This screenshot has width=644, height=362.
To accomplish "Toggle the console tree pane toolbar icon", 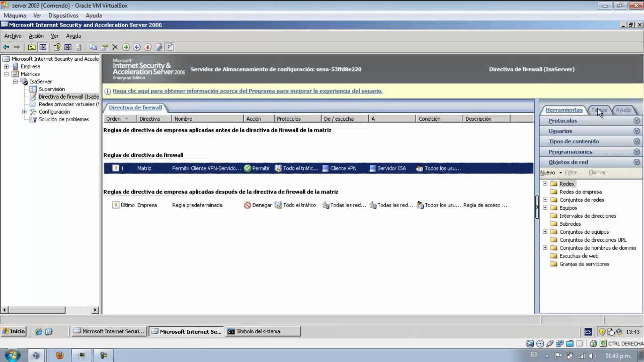I will (43, 47).
